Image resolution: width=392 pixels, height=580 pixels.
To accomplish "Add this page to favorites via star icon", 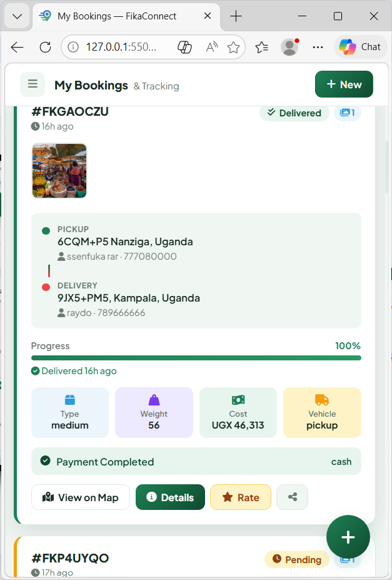I will [232, 46].
